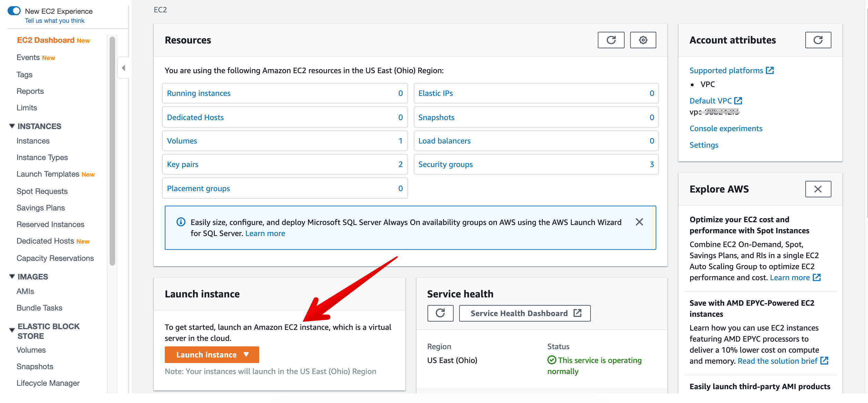Open the Launch instance dropdown arrow
Image resolution: width=868 pixels, height=403 pixels.
coord(246,354)
